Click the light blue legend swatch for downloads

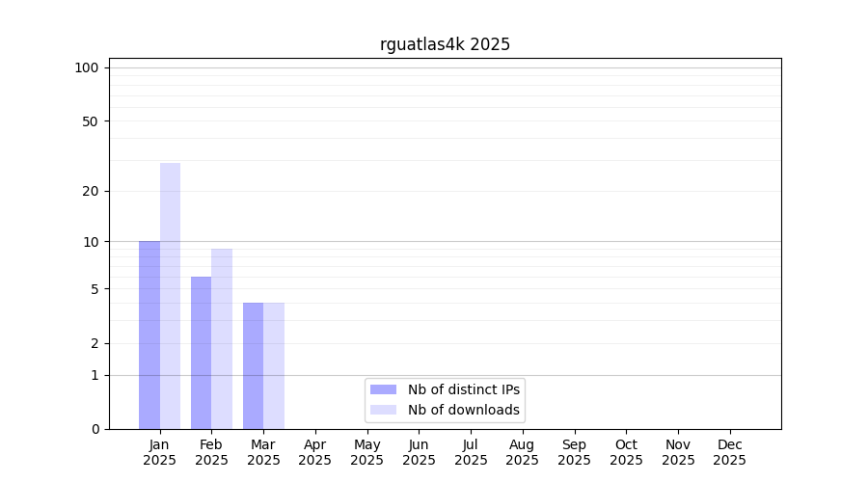coord(383,410)
